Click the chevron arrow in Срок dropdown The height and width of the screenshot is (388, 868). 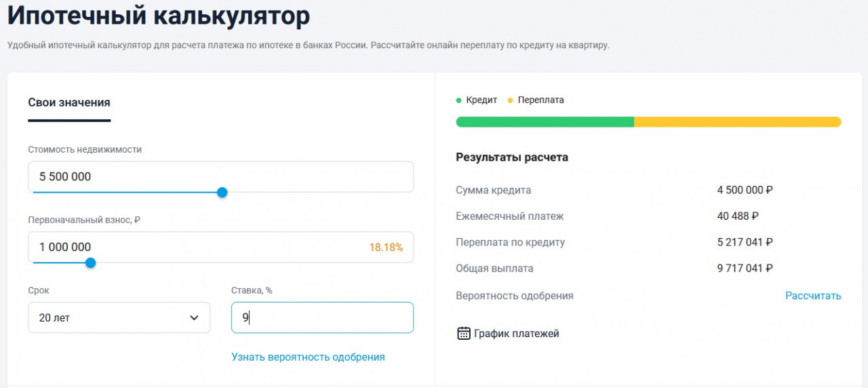194,317
